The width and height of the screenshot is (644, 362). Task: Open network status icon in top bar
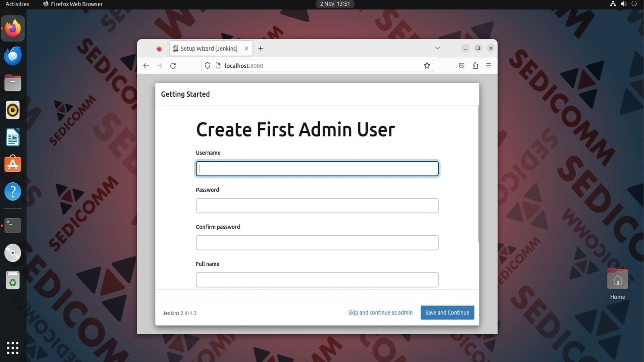pyautogui.click(x=613, y=4)
